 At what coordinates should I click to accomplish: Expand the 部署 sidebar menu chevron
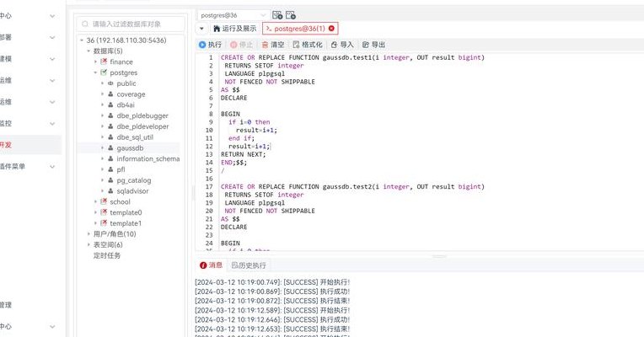click(52, 37)
